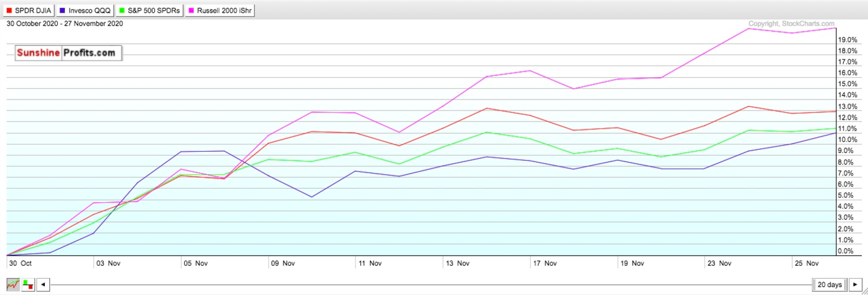
Task: Click the 05 Nov x-axis label
Action: (196, 263)
